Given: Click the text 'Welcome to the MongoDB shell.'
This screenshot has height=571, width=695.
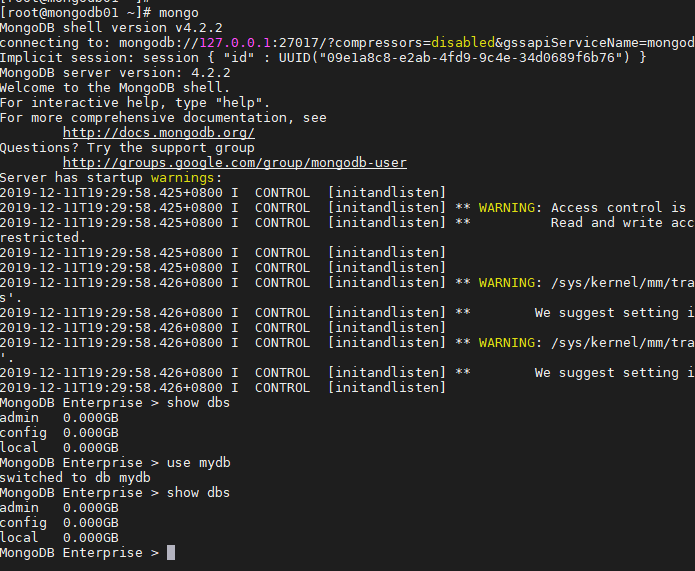Looking at the screenshot, I should coord(115,88).
